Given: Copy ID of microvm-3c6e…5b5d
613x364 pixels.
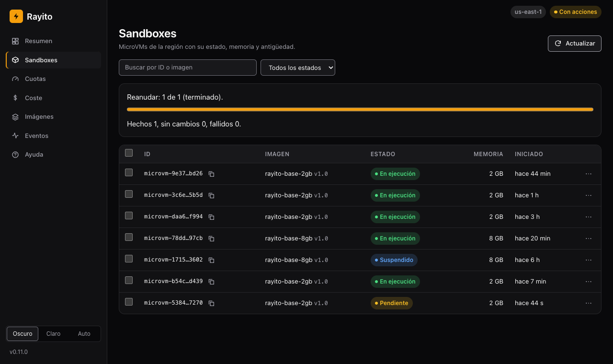Looking at the screenshot, I should click(x=211, y=195).
